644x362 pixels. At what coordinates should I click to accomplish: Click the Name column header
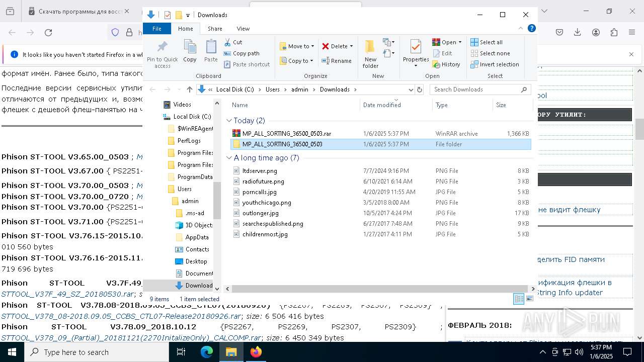coord(295,105)
